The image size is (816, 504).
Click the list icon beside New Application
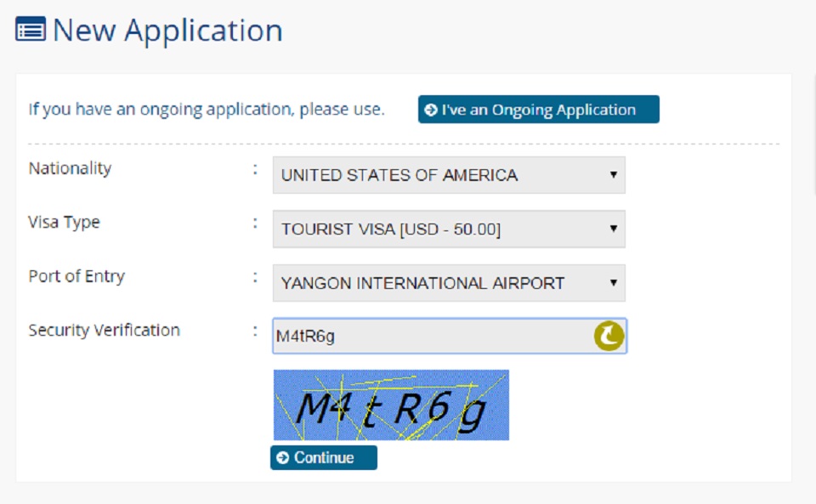click(31, 31)
